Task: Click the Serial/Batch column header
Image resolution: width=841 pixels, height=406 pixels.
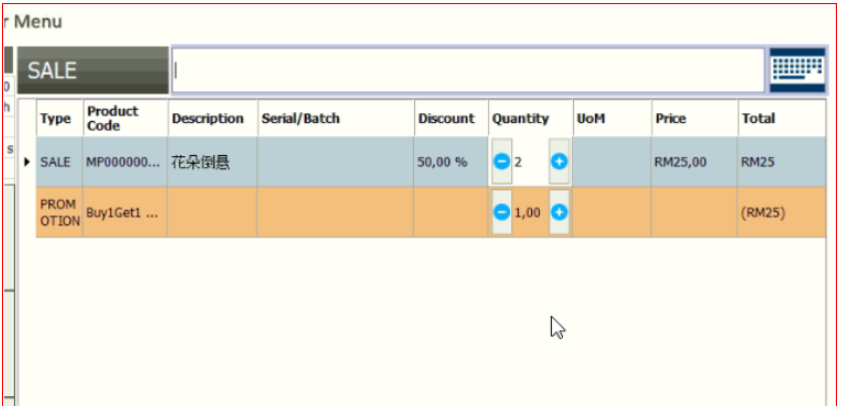Action: 336,118
